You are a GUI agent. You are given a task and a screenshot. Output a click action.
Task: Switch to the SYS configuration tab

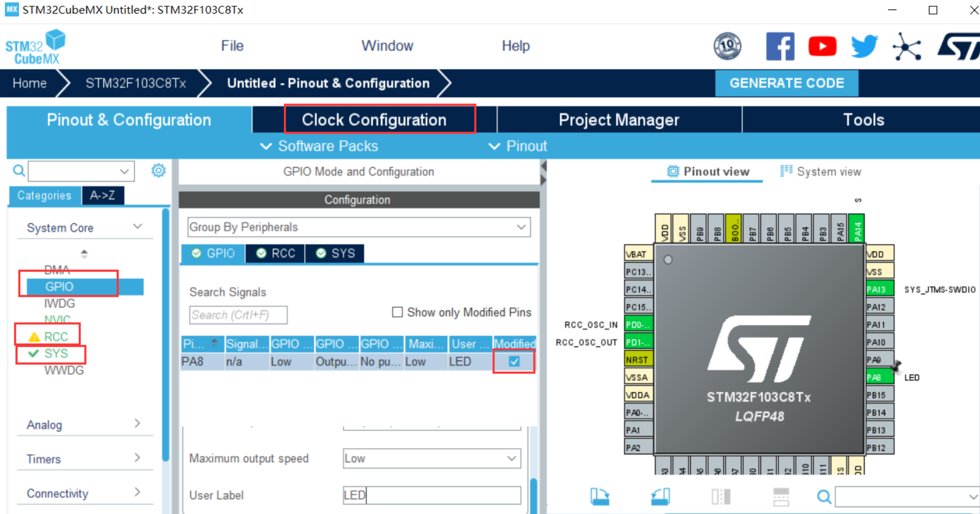click(x=335, y=253)
